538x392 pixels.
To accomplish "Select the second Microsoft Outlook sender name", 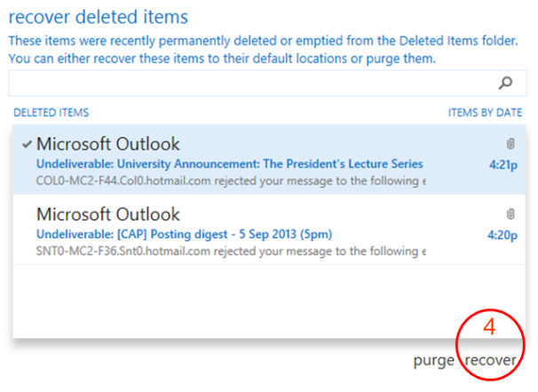I will tap(108, 215).
